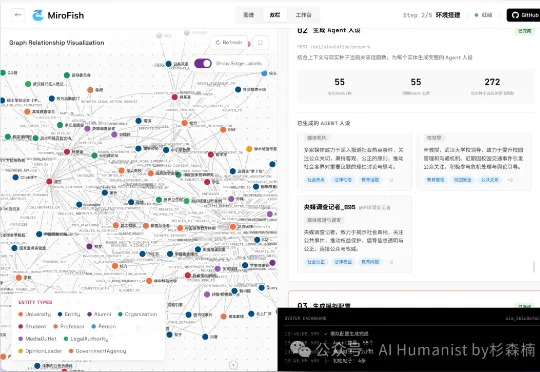540x372 pixels.
Task: Click the LegalAuthority green legend dot
Action: coord(66,339)
